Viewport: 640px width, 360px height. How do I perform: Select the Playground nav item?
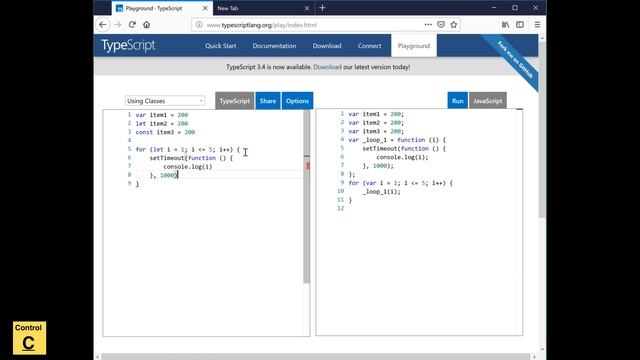(x=414, y=46)
